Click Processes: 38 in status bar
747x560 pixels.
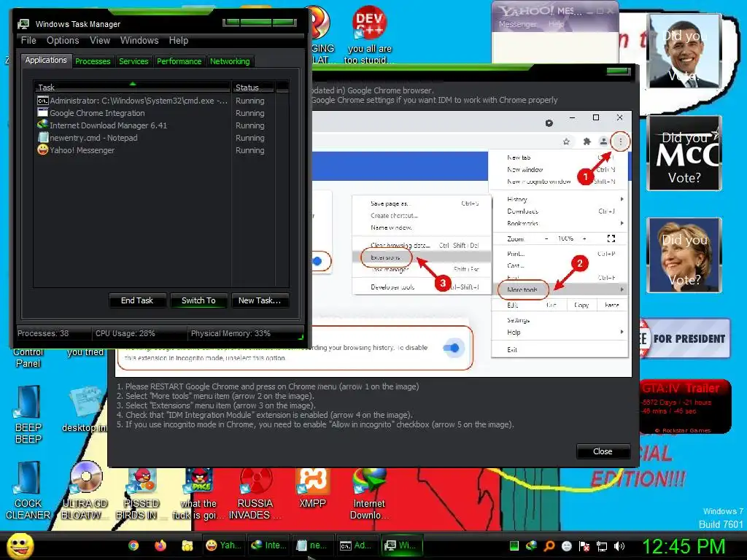click(43, 333)
